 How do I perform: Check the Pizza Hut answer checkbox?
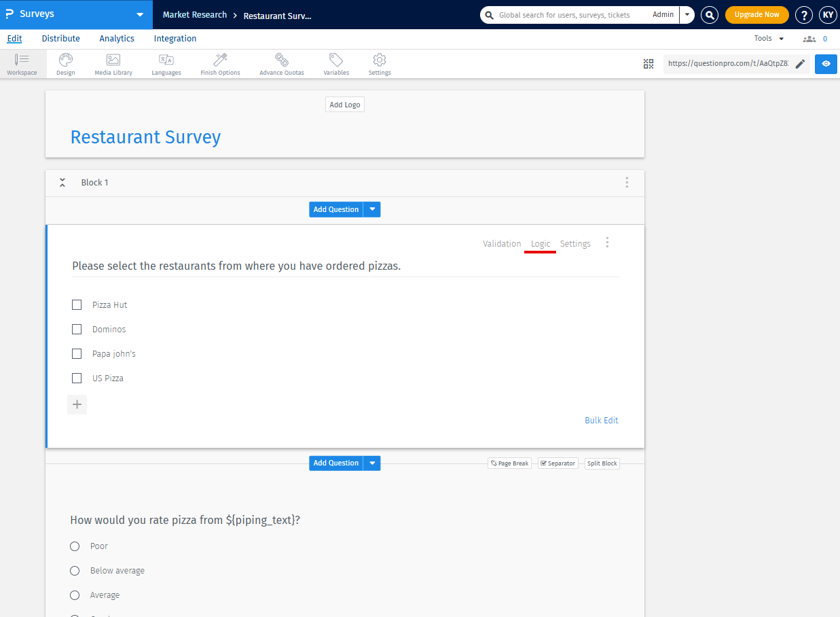click(x=76, y=304)
